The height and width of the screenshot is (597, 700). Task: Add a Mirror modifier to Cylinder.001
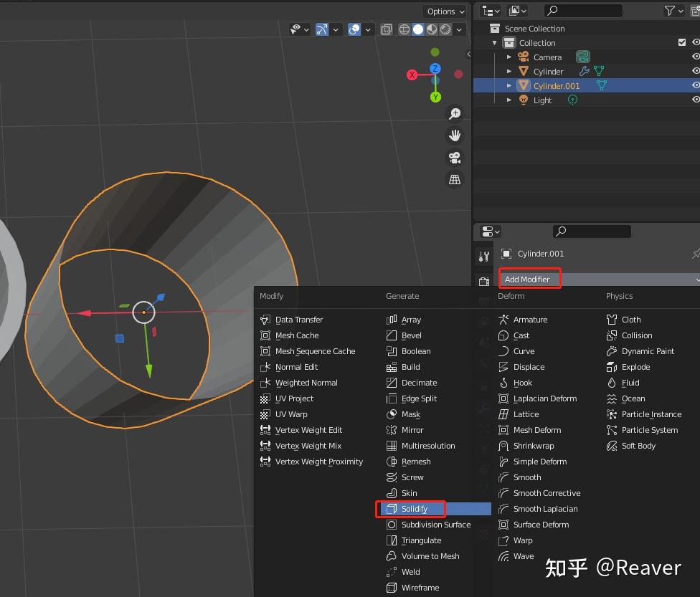point(411,430)
